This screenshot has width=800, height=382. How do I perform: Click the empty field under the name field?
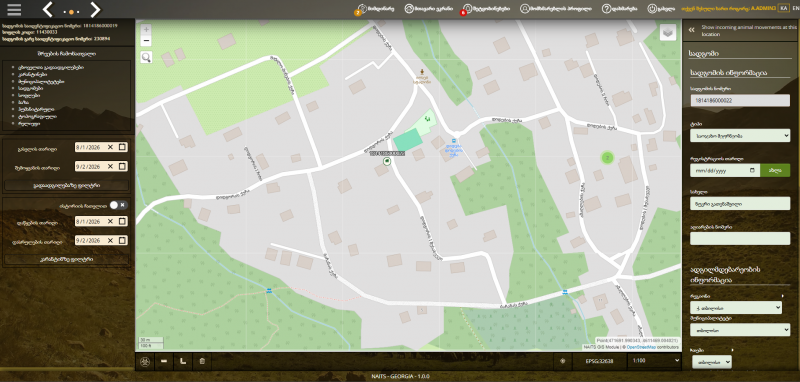point(740,238)
